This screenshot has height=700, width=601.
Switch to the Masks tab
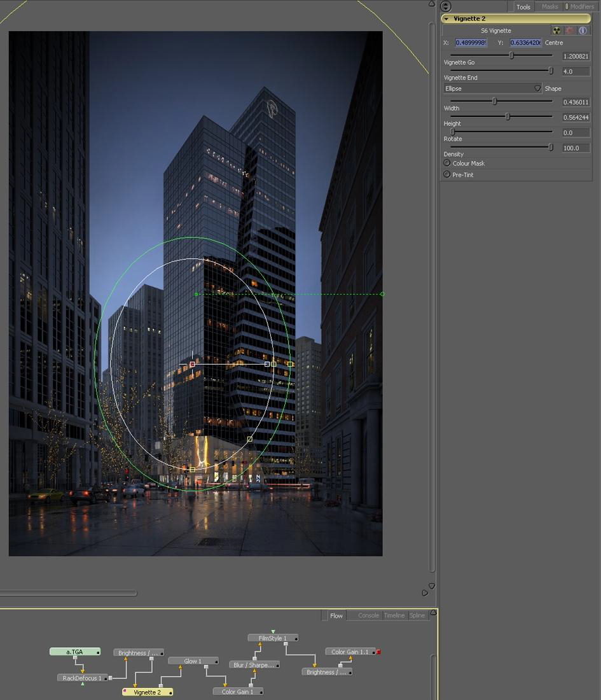tap(549, 6)
